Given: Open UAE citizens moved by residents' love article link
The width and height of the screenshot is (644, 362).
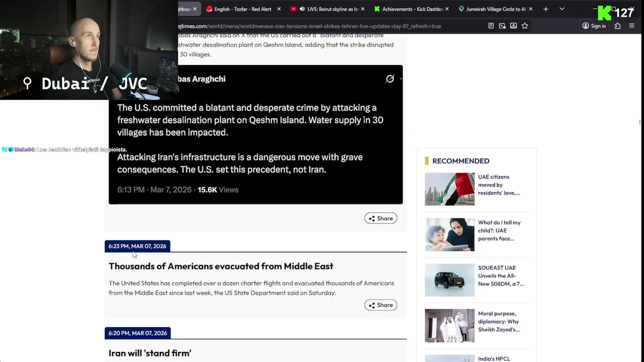Looking at the screenshot, I should coord(499,185).
